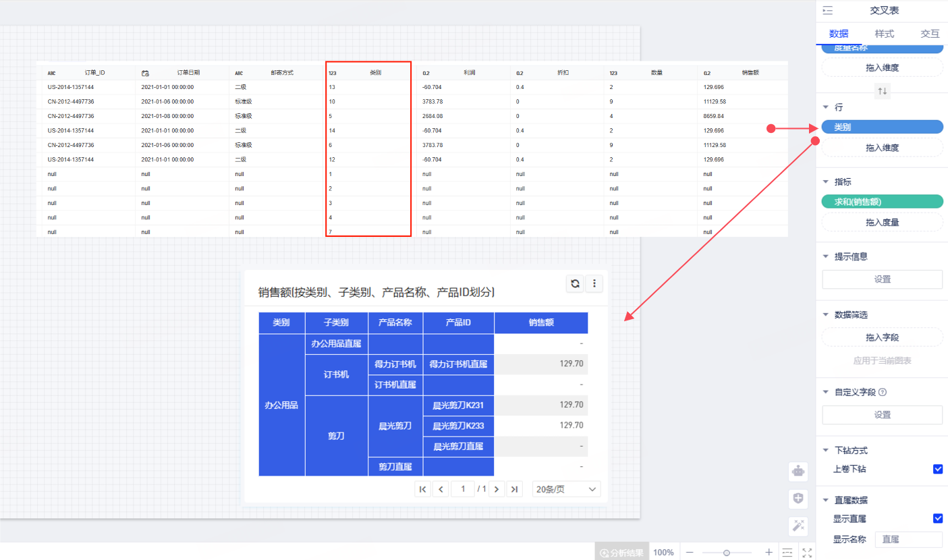Click the magic wand icon
The height and width of the screenshot is (560, 948).
point(798,526)
